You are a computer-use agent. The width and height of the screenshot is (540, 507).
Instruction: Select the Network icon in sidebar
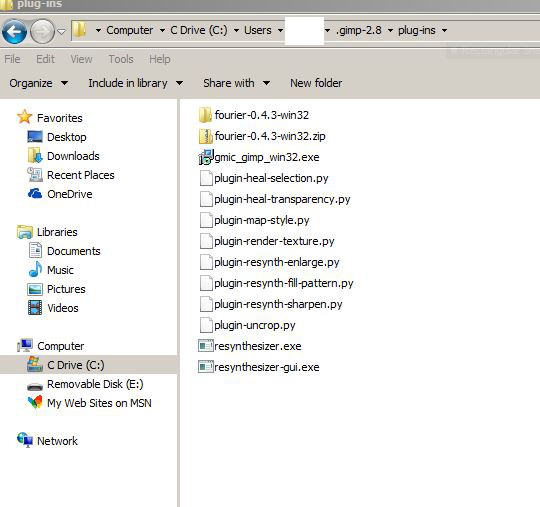pos(25,440)
